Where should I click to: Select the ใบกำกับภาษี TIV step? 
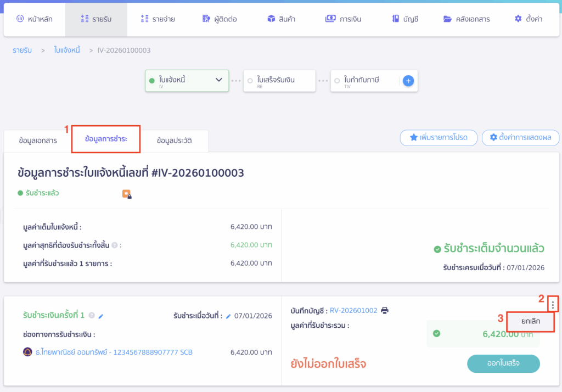[366, 81]
